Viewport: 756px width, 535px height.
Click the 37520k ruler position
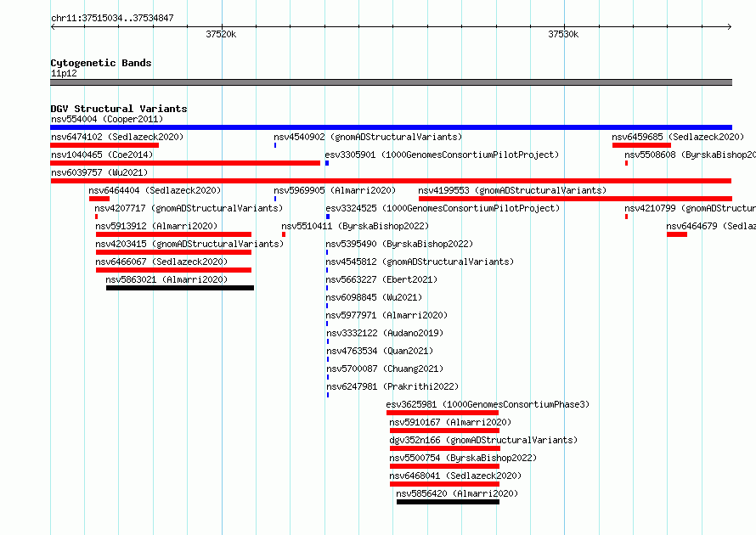(221, 34)
